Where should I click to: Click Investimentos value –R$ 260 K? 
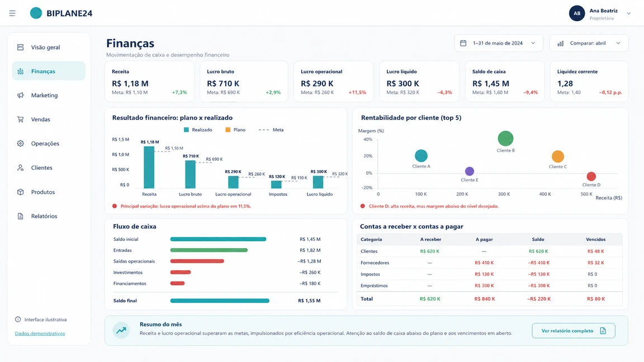coord(310,273)
